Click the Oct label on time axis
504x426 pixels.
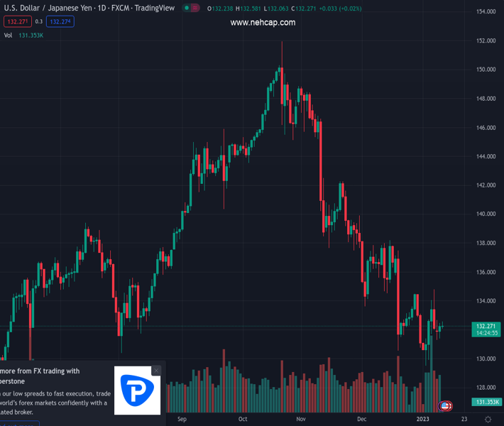pos(243,420)
